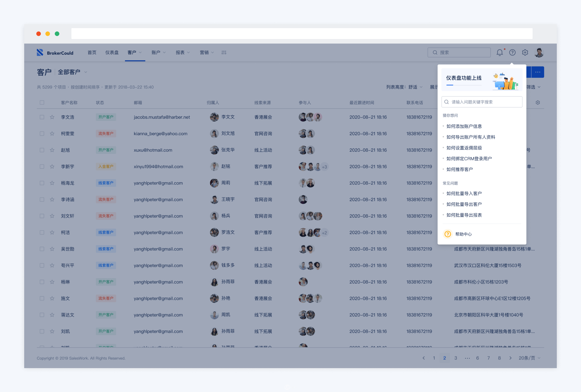Open the 帮助中心 link

(x=463, y=234)
